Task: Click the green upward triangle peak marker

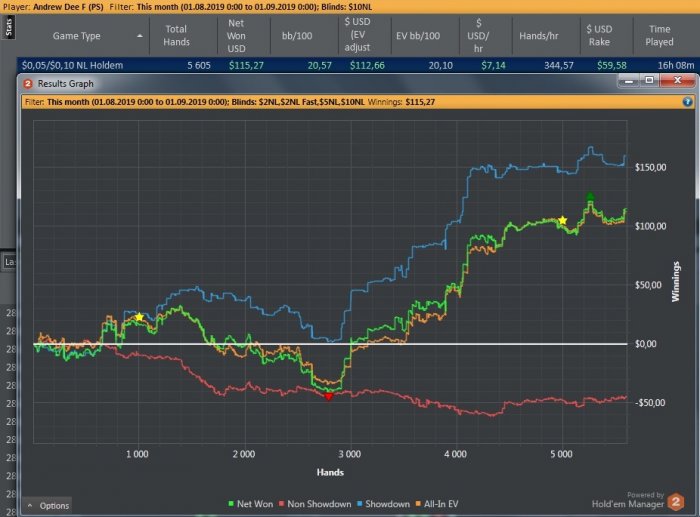Action: point(590,196)
